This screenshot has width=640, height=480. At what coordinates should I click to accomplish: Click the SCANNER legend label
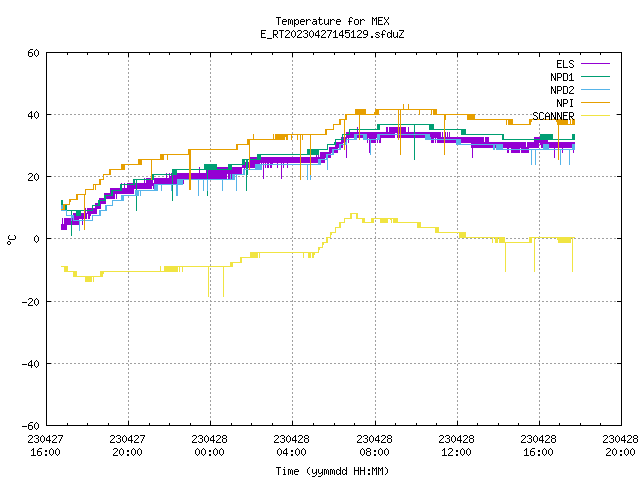[553, 116]
